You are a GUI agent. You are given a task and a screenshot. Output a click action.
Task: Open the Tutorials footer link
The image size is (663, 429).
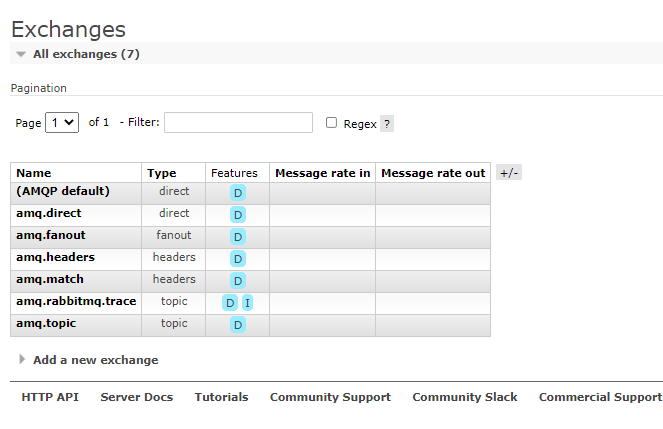(x=221, y=397)
